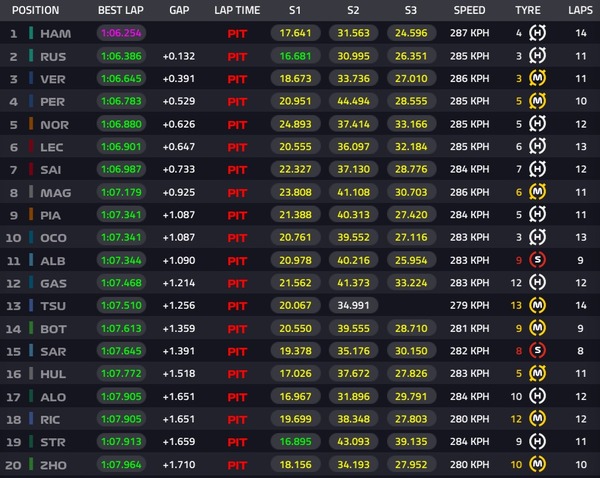
Task: Click LEC's red team color bar
Action: [31, 146]
